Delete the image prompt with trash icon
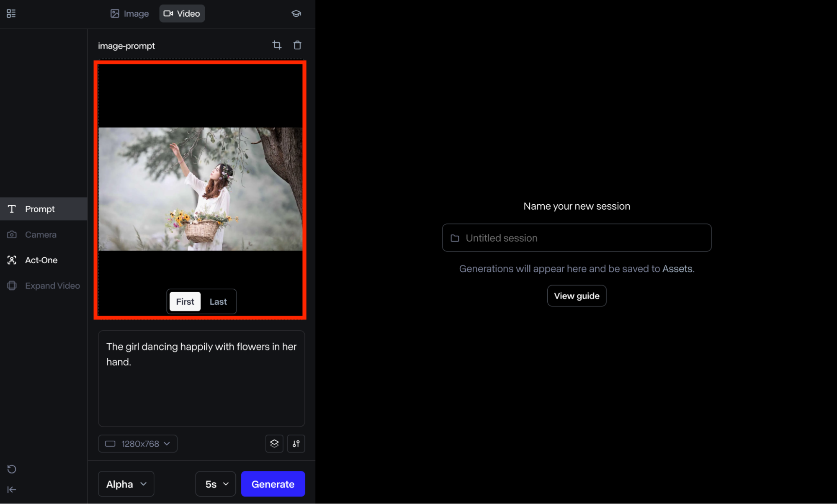Screen dimensions: 837x504 [x=297, y=45]
